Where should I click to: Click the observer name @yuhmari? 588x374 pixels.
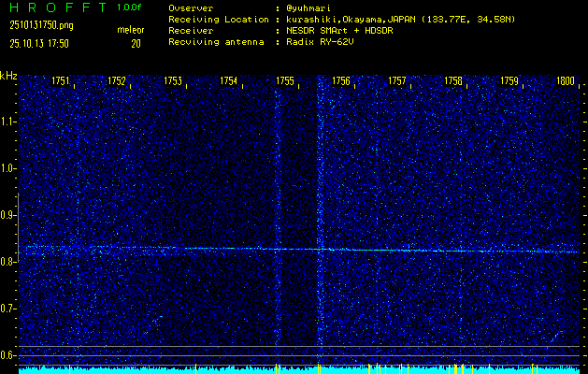[308, 8]
